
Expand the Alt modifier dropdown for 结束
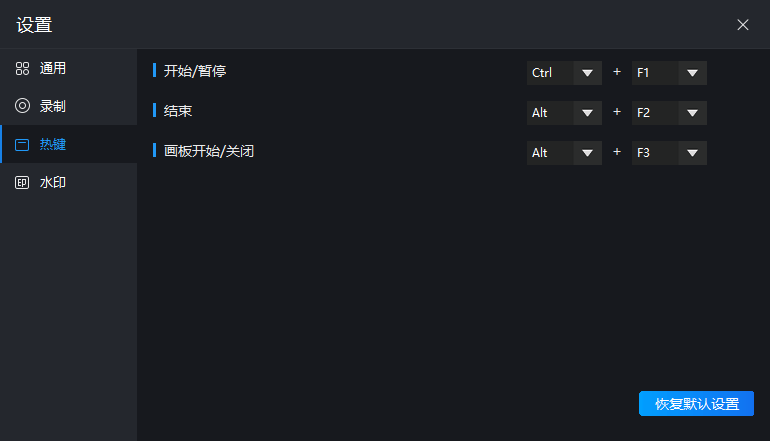pyautogui.click(x=564, y=113)
